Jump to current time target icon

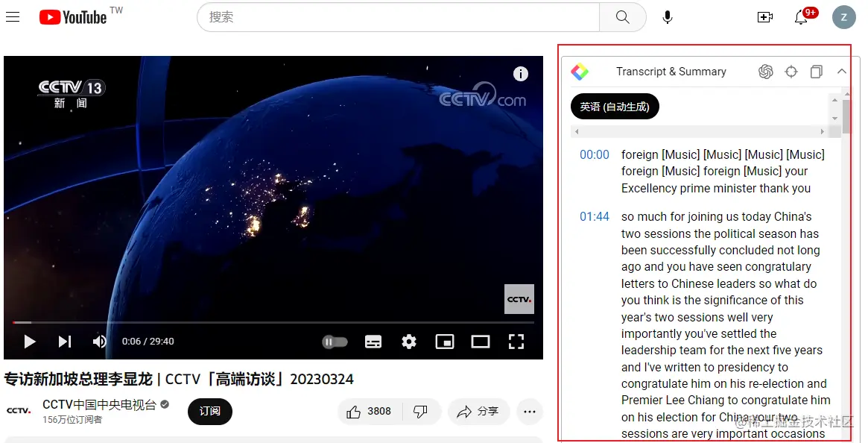tap(791, 72)
